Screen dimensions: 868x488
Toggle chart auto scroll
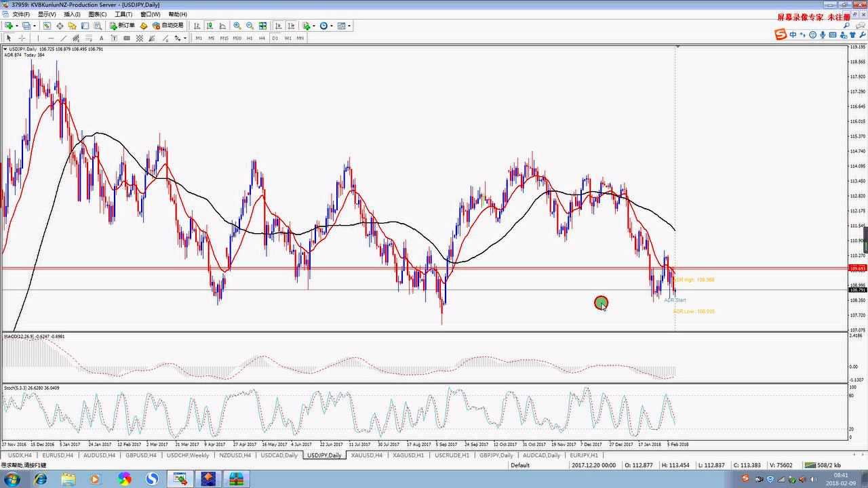pyautogui.click(x=278, y=26)
